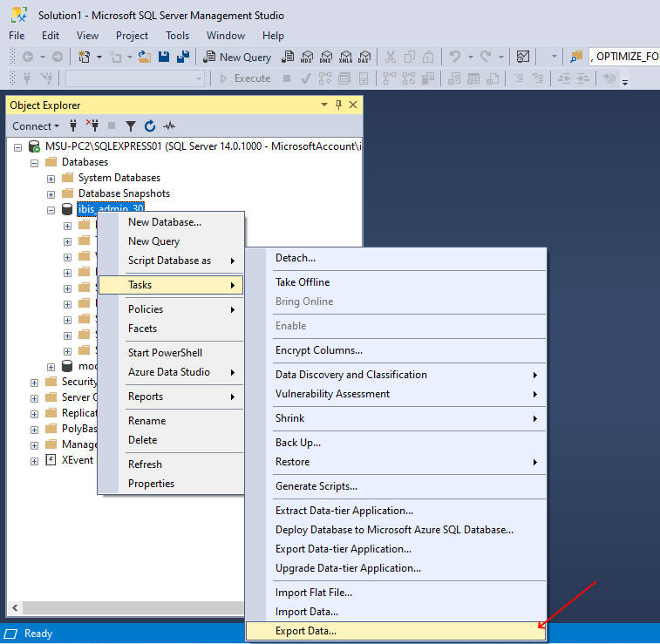Open a new DAX query
Viewport: 660px width, 644px height.
(x=364, y=57)
